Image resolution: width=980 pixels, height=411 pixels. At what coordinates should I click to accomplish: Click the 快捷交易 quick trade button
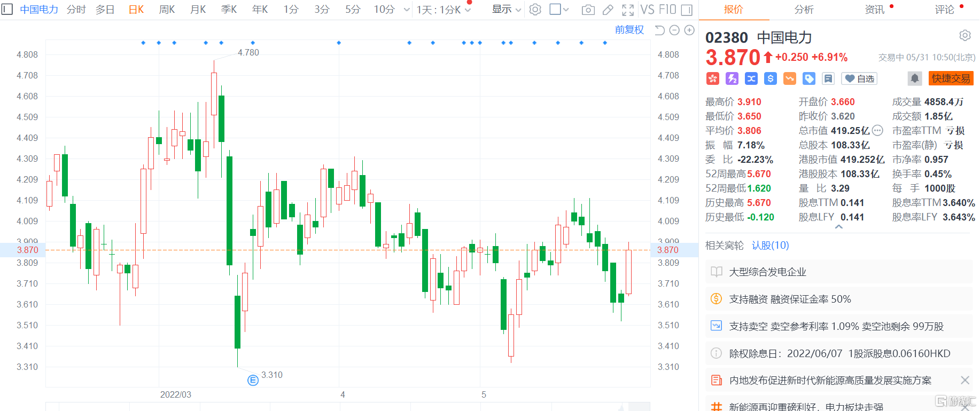pos(951,78)
